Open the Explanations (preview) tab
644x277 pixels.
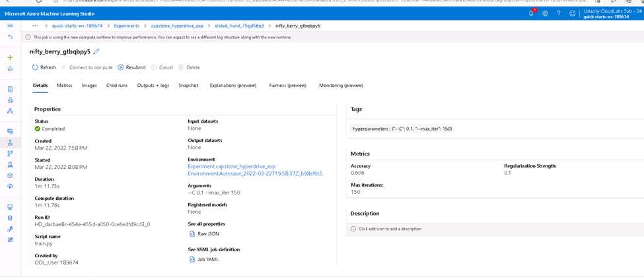click(233, 85)
